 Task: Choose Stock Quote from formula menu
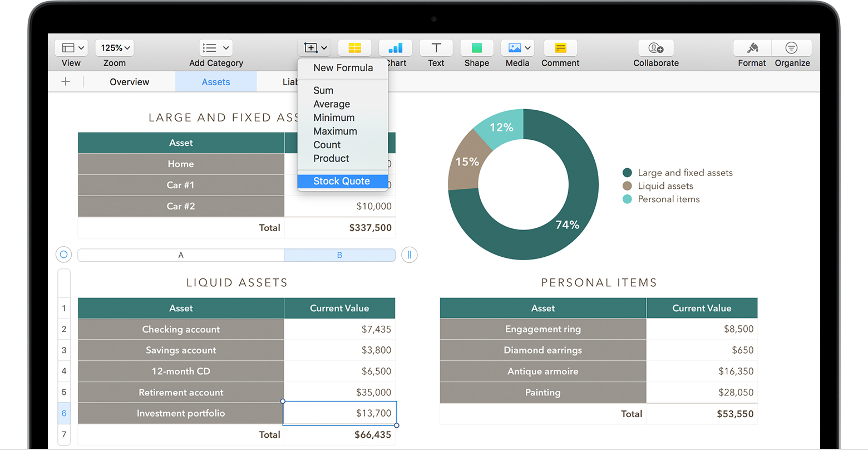342,181
